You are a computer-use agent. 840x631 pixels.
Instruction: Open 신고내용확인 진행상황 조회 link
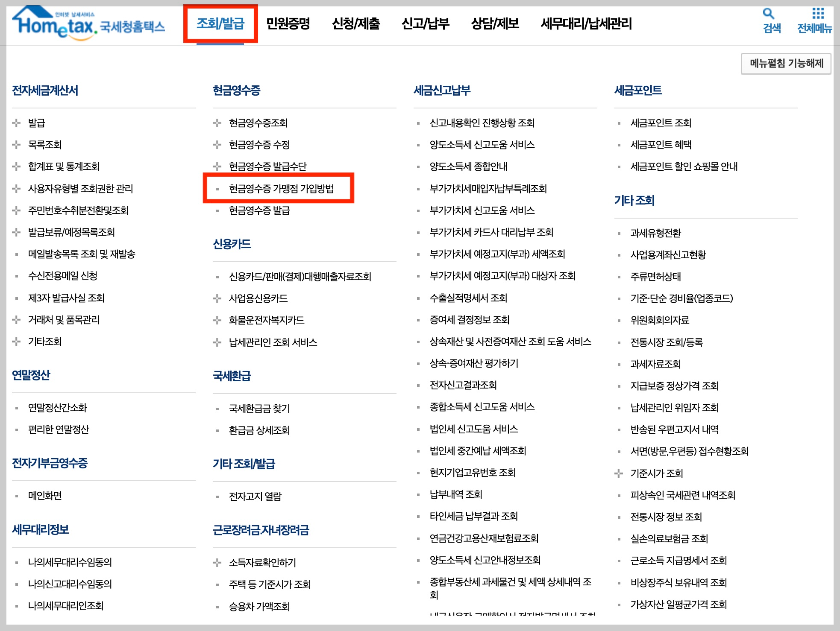[x=482, y=123]
